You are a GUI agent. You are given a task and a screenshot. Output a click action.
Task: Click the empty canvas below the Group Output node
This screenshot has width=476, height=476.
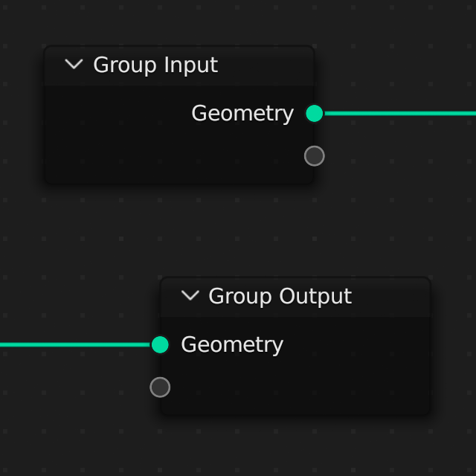coord(297,446)
